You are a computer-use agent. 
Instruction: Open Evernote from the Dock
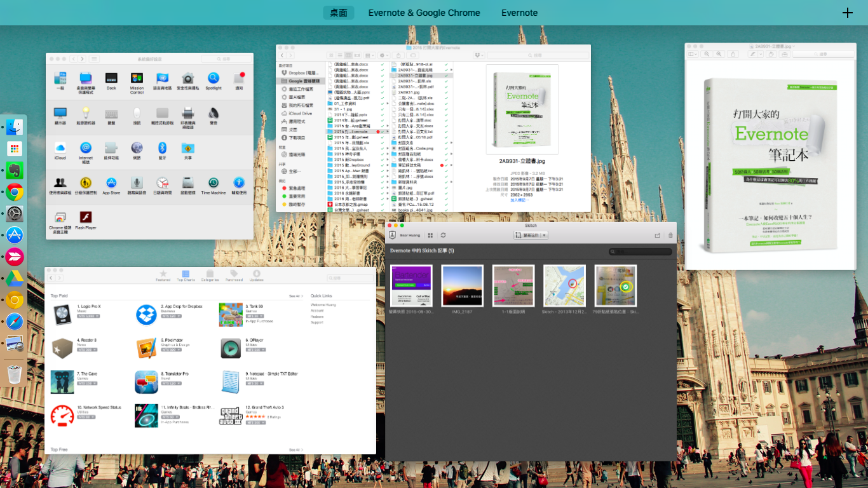[x=15, y=170]
